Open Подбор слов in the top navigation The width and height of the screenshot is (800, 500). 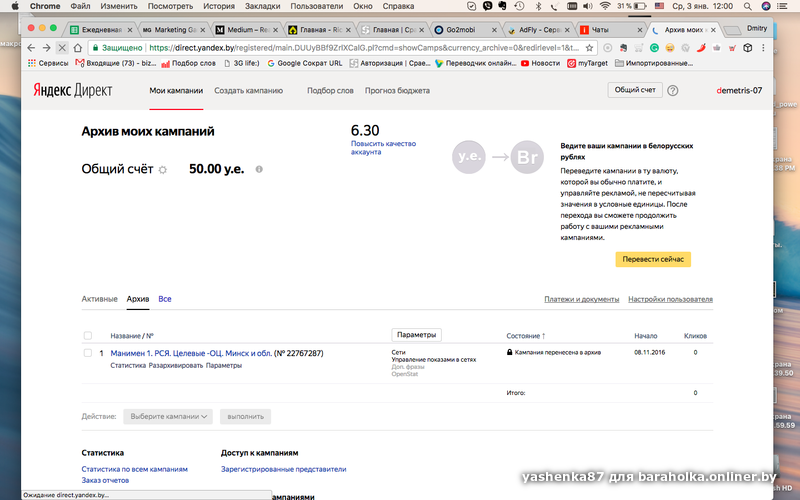[x=330, y=90]
